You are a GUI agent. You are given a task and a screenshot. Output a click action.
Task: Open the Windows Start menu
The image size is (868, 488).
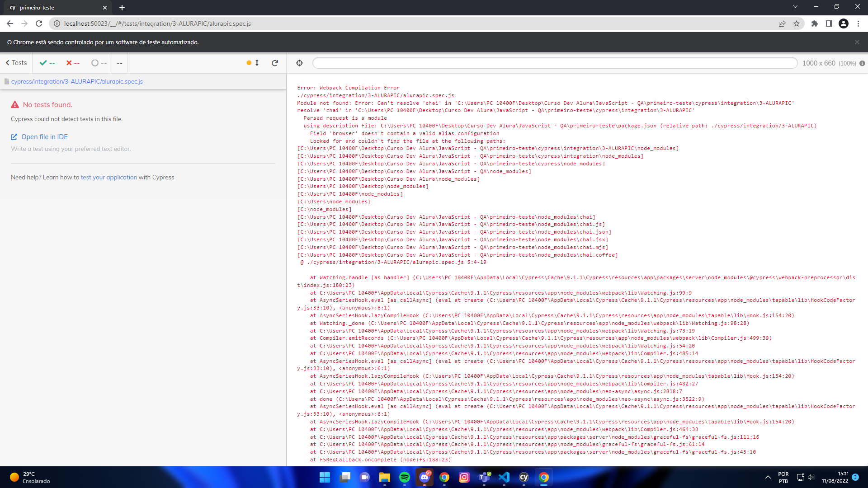(x=325, y=477)
